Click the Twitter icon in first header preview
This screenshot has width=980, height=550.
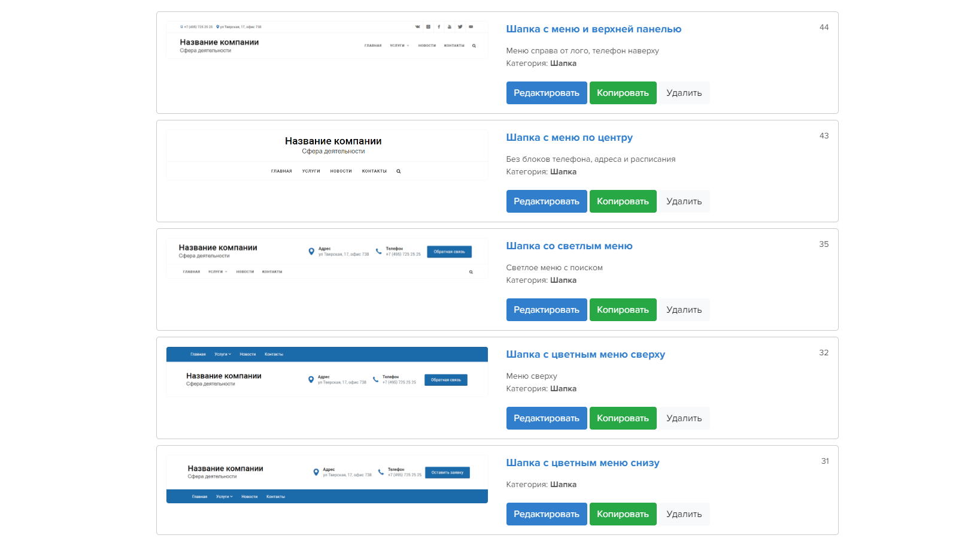tap(460, 26)
